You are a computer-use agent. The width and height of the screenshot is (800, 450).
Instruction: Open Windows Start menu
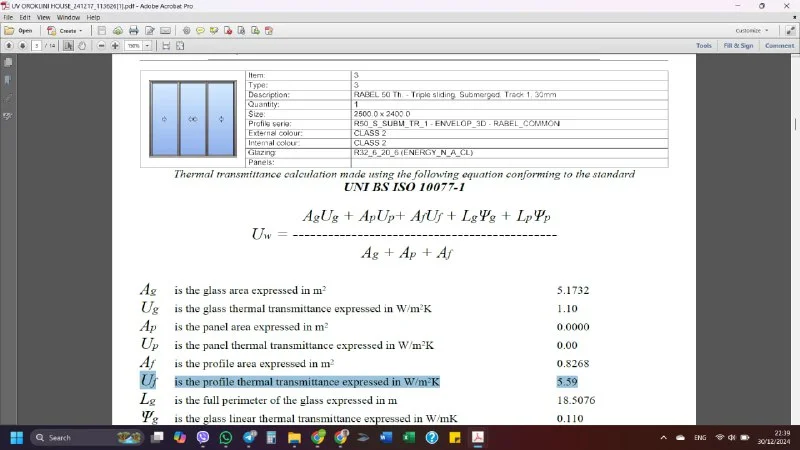[x=16, y=438]
